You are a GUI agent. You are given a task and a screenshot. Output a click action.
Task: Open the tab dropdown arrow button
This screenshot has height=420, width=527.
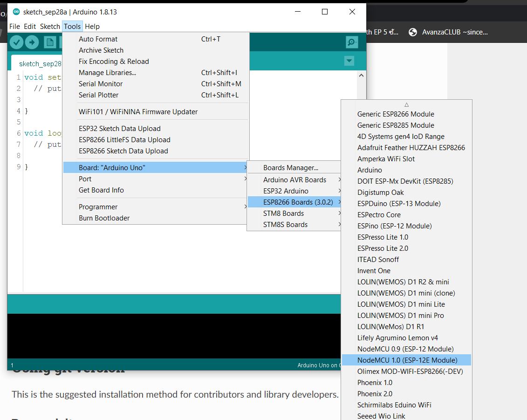pos(349,61)
